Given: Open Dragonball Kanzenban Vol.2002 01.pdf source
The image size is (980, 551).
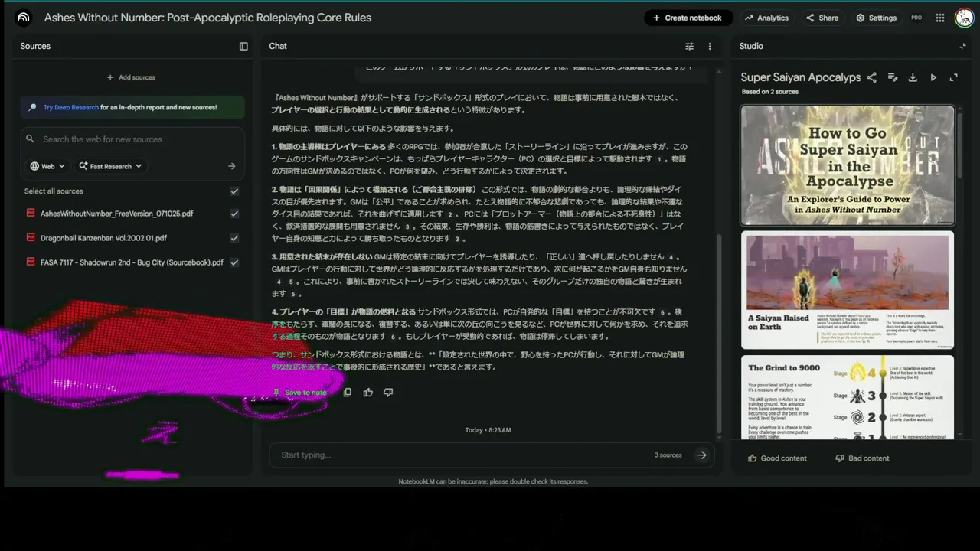Looking at the screenshot, I should 103,238.
